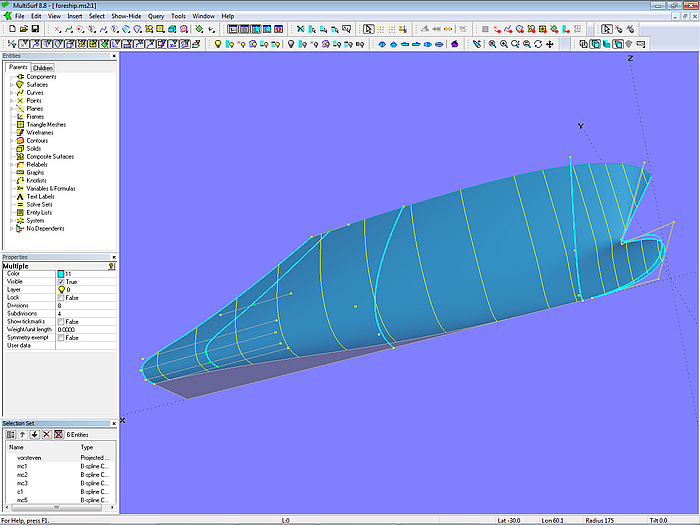Click the Save file toolbar icon
The height and width of the screenshot is (525, 700).
pyautogui.click(x=35, y=30)
